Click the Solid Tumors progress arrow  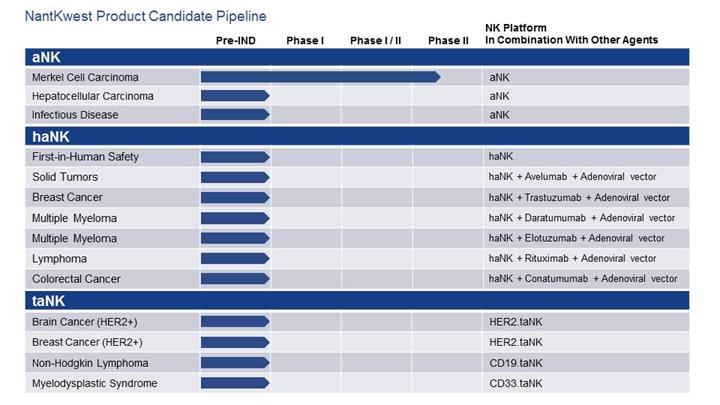(235, 177)
